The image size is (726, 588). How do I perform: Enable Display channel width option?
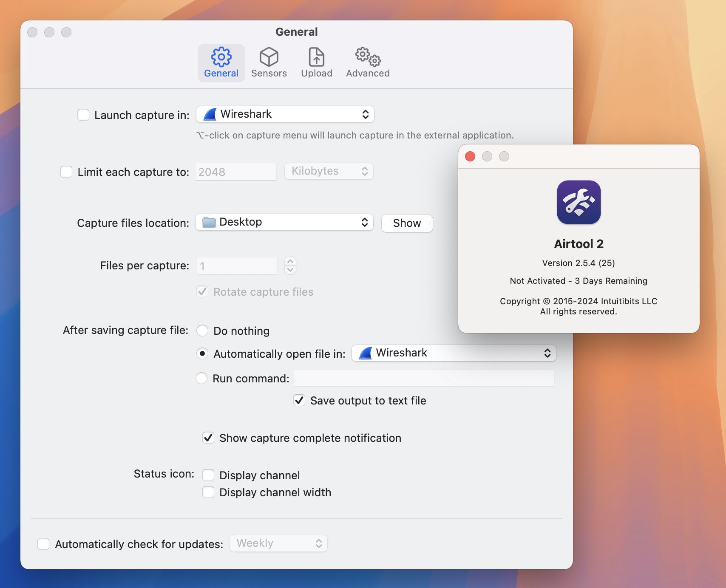(208, 492)
